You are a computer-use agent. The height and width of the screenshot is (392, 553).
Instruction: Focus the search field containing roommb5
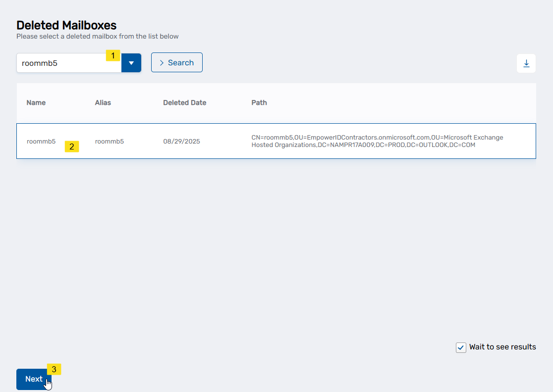(x=64, y=63)
